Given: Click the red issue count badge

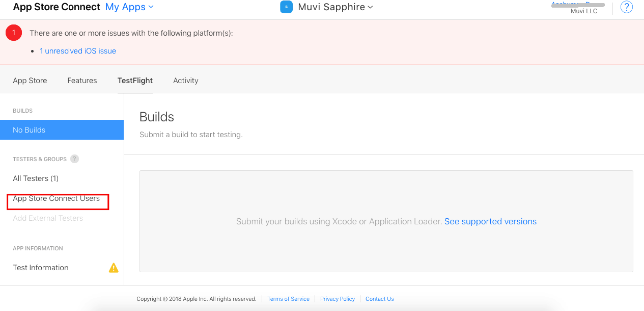Looking at the screenshot, I should tap(14, 33).
